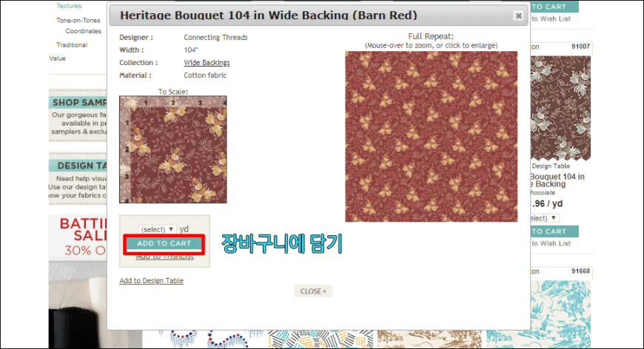Click the CLOSE » button
This screenshot has width=644, height=349.
pyautogui.click(x=313, y=291)
